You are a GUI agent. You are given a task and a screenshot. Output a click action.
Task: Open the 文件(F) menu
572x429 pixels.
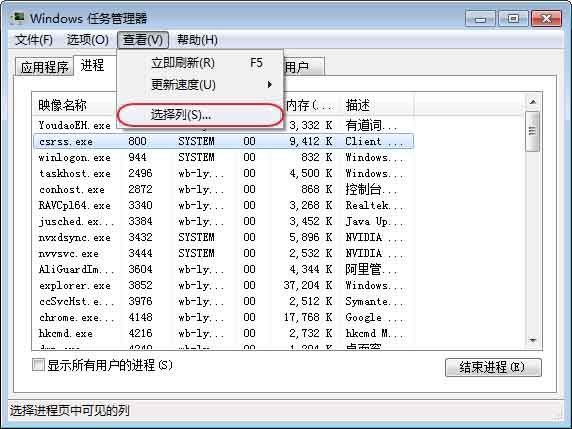34,40
